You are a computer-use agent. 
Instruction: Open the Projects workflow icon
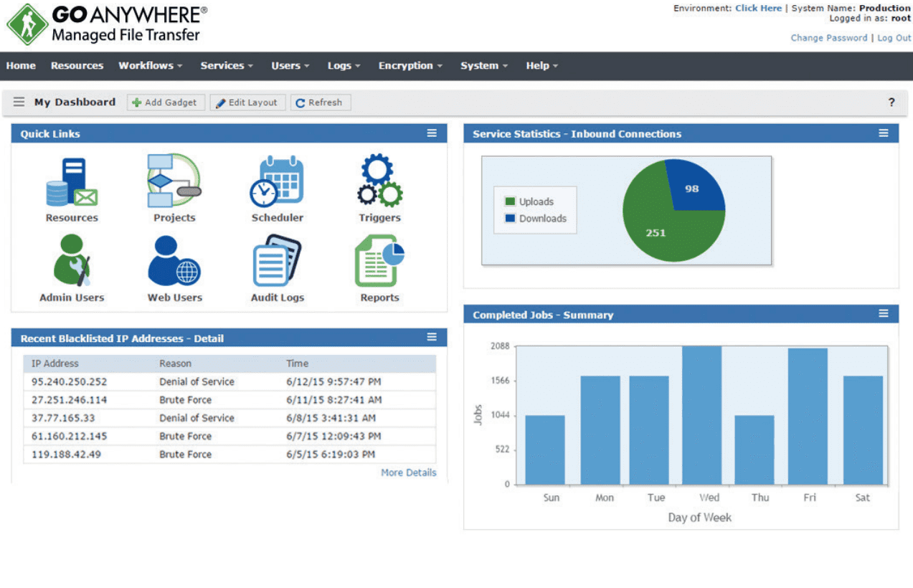click(x=174, y=181)
